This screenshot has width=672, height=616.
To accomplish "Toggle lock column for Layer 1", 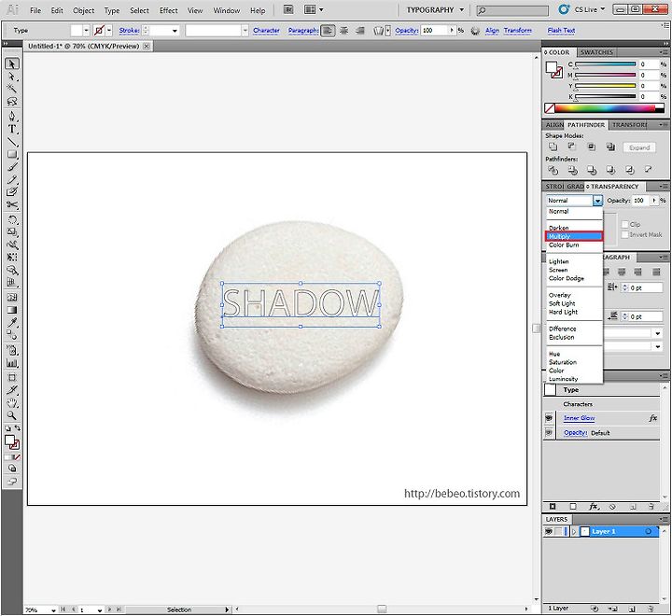I will click(x=558, y=532).
